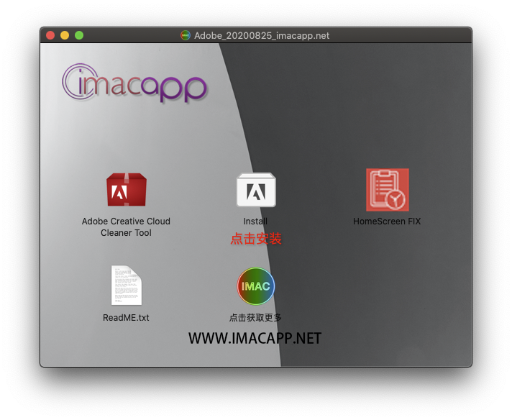Close the window with the red button

click(50, 35)
